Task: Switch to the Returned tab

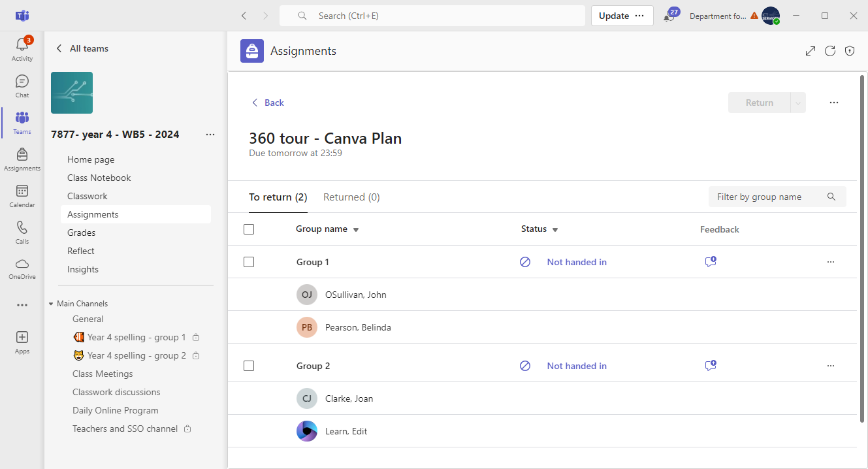Action: 351,197
